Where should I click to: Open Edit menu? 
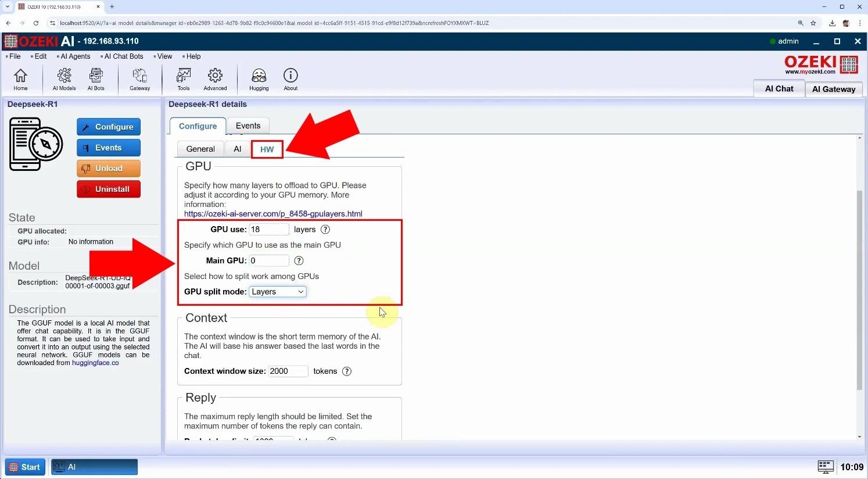tap(40, 56)
